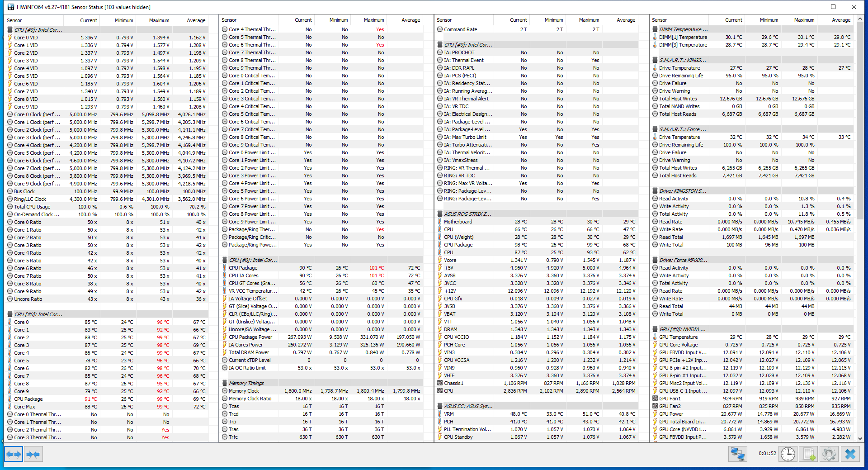Close sensors using the blue X icon
The width and height of the screenshot is (868, 470).
850,454
